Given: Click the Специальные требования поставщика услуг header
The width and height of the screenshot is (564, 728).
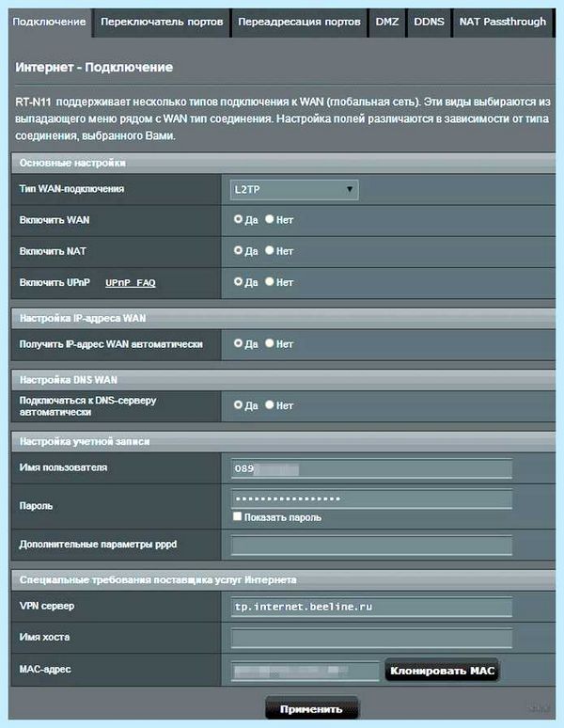Looking at the screenshot, I should 283,580.
